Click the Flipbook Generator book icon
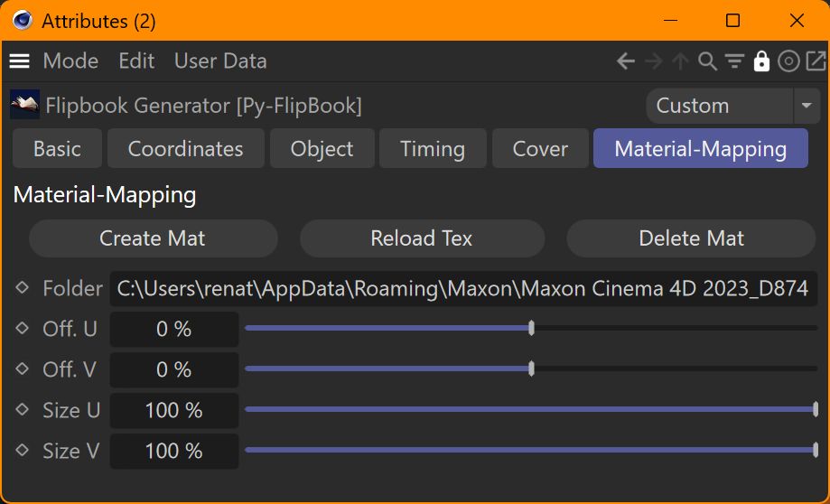Screen dimensions: 830x504 [x=24, y=105]
